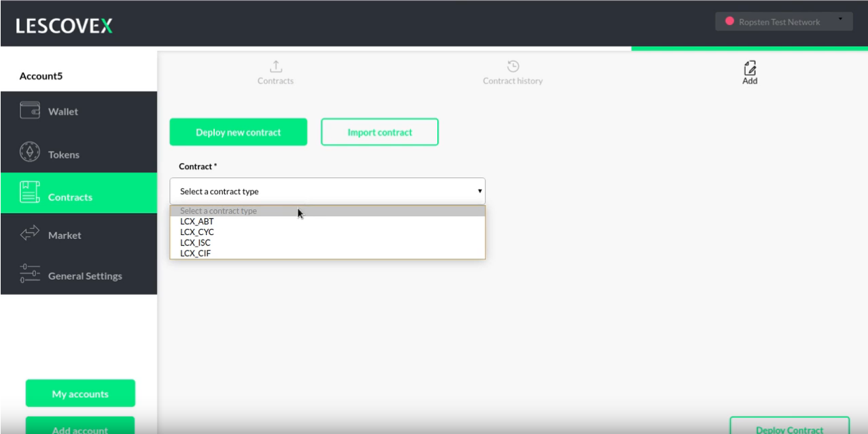Click the 'Contract *' field label
The width and height of the screenshot is (868, 434).
(x=198, y=166)
